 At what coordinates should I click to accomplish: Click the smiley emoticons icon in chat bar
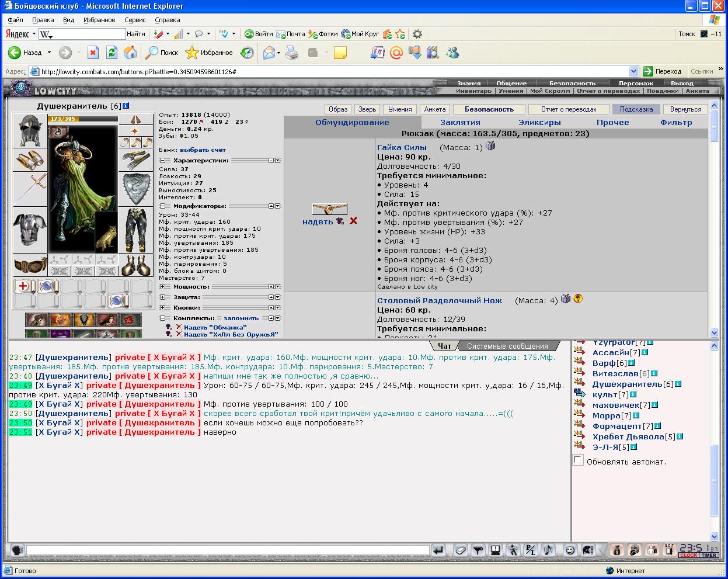pos(570,550)
